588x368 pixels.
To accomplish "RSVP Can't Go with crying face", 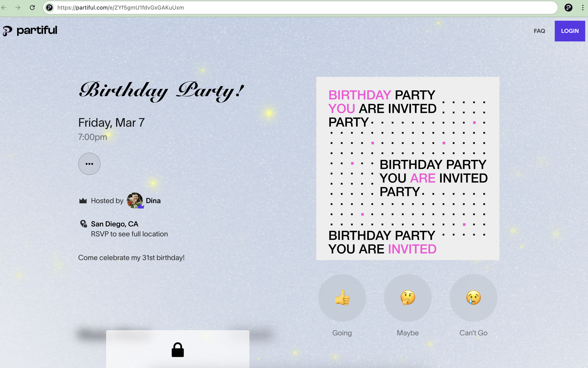I will point(473,298).
